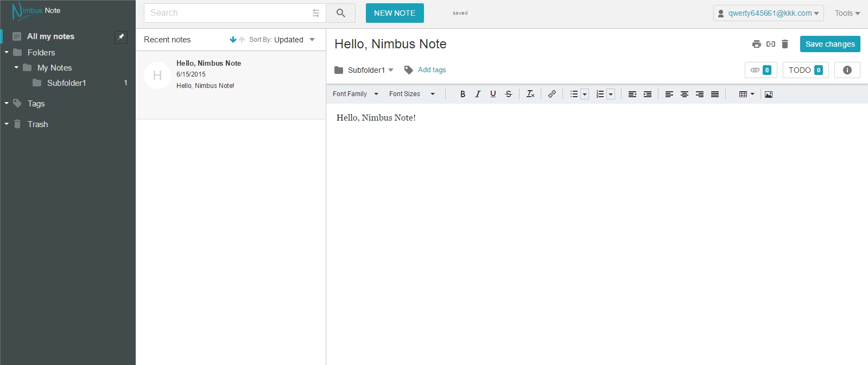
Task: Align text right
Action: 700,94
